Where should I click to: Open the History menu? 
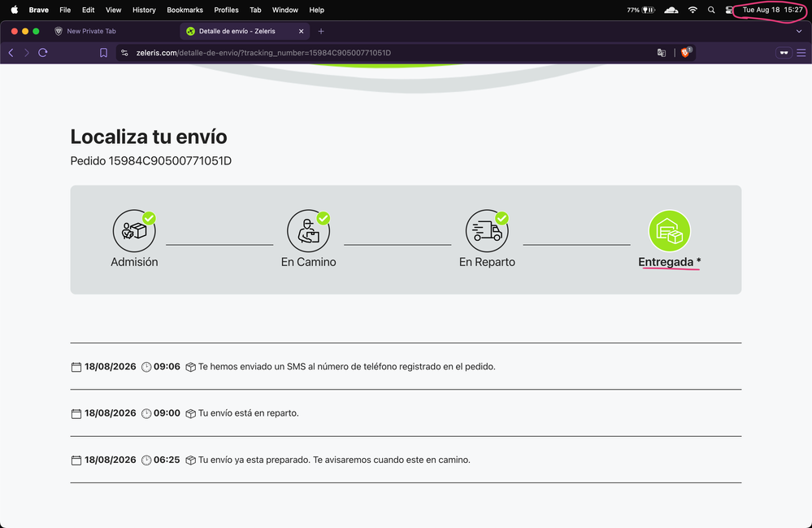point(144,10)
